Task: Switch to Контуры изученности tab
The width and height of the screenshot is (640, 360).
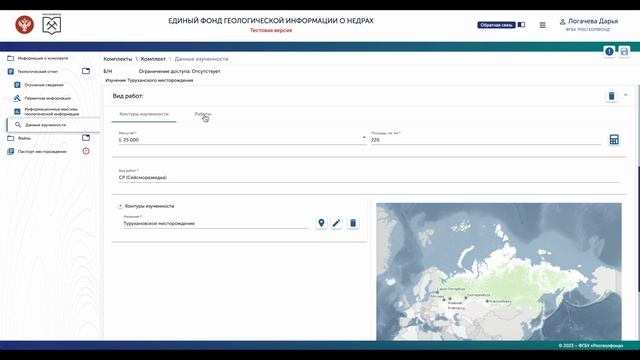Action: 144,114
